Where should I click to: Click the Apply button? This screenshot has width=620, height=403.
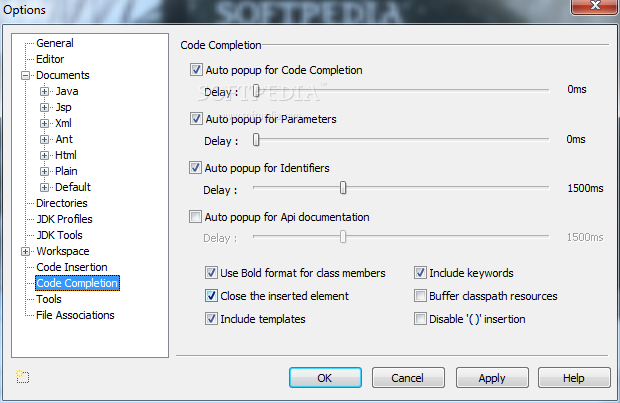pos(492,378)
